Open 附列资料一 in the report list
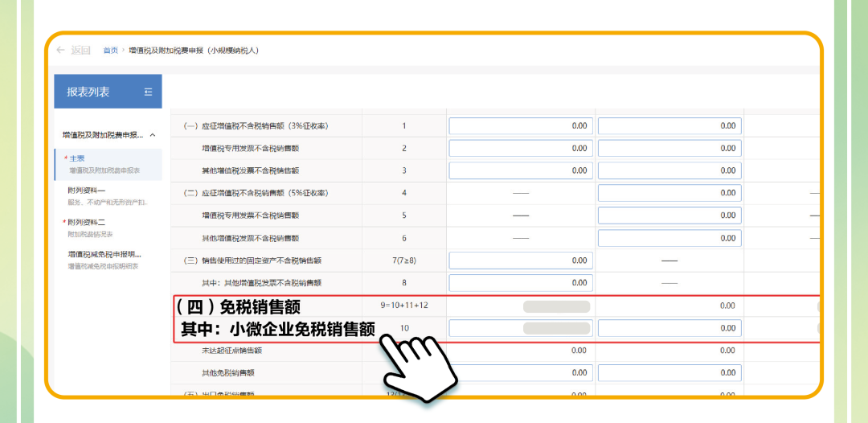Image resolution: width=868 pixels, height=423 pixels. pyautogui.click(x=87, y=191)
